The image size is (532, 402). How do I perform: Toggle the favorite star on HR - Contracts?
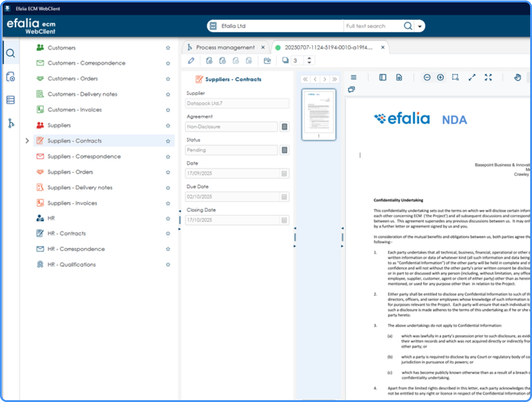[168, 234]
